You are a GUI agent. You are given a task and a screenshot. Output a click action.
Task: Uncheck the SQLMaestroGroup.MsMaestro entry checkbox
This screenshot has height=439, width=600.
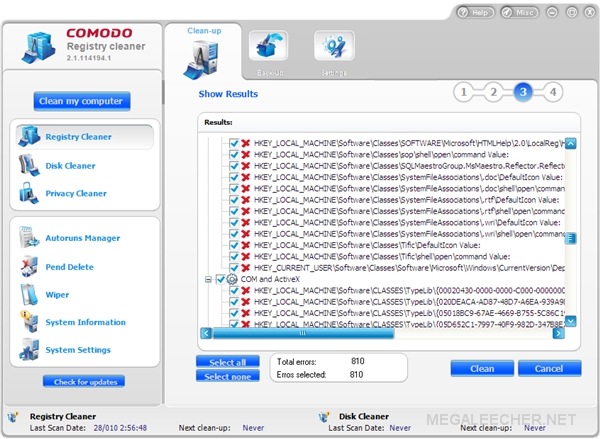coord(234,166)
